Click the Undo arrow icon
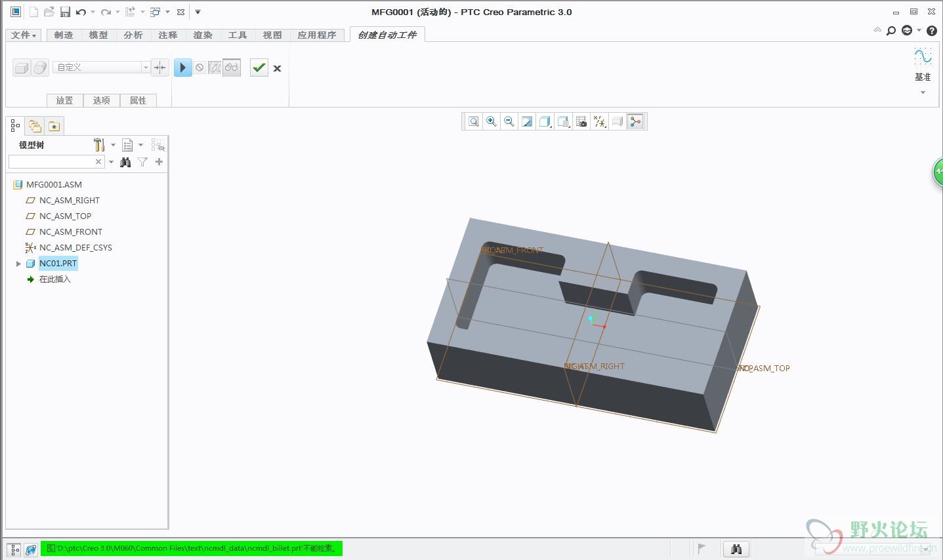Image resolution: width=943 pixels, height=560 pixels. 81,12
